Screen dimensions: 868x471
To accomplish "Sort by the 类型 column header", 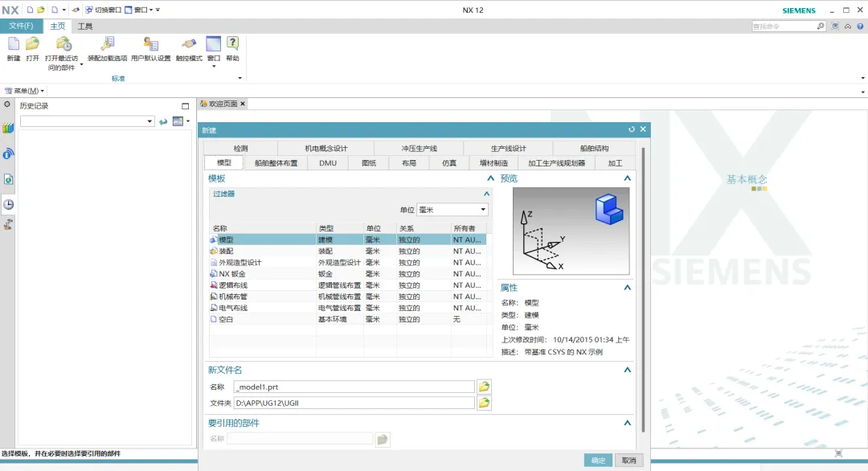I will point(339,228).
